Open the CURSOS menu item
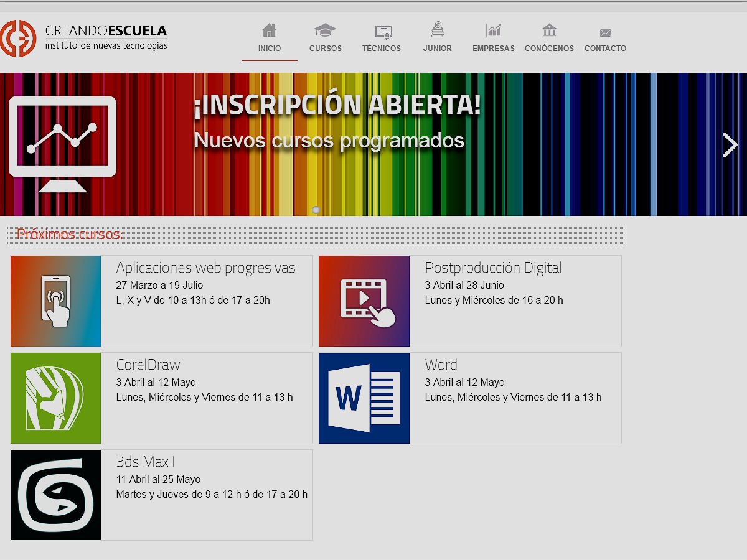The width and height of the screenshot is (747, 560). (326, 49)
